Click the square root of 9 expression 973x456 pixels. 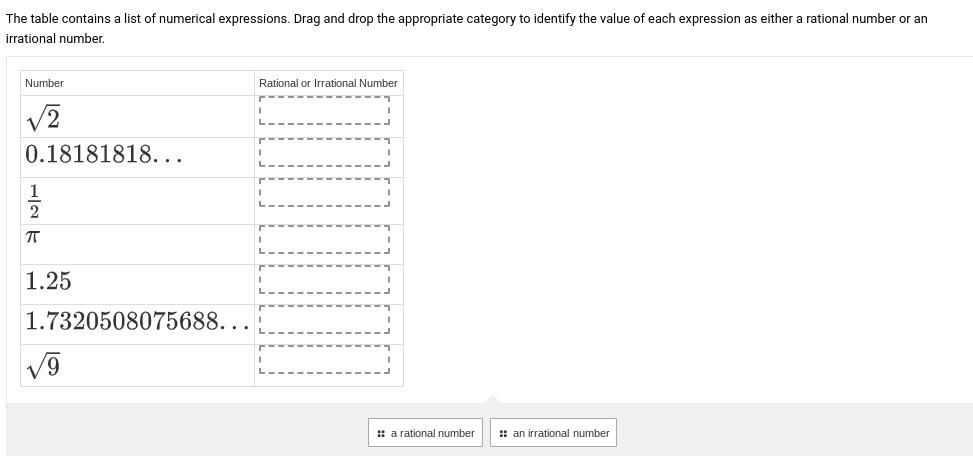tap(44, 367)
